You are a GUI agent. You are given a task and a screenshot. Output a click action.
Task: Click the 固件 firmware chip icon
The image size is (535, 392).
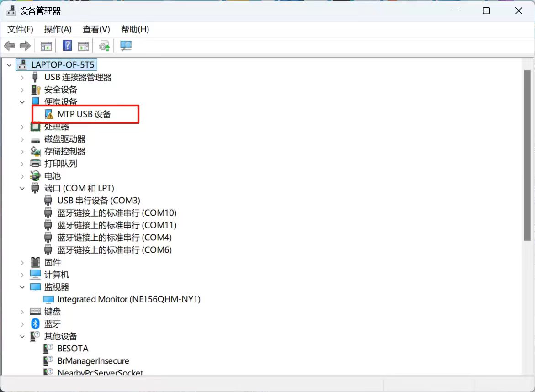35,262
